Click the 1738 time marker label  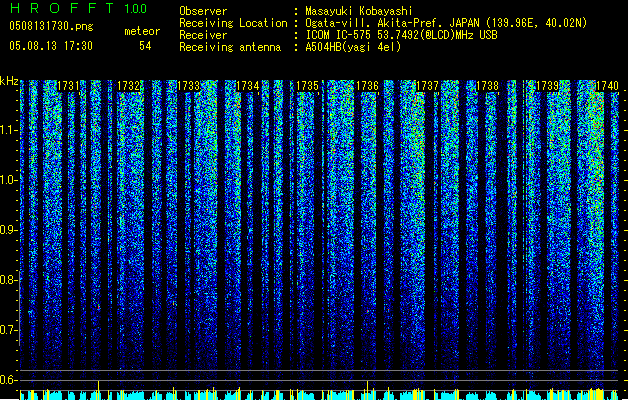coord(487,86)
